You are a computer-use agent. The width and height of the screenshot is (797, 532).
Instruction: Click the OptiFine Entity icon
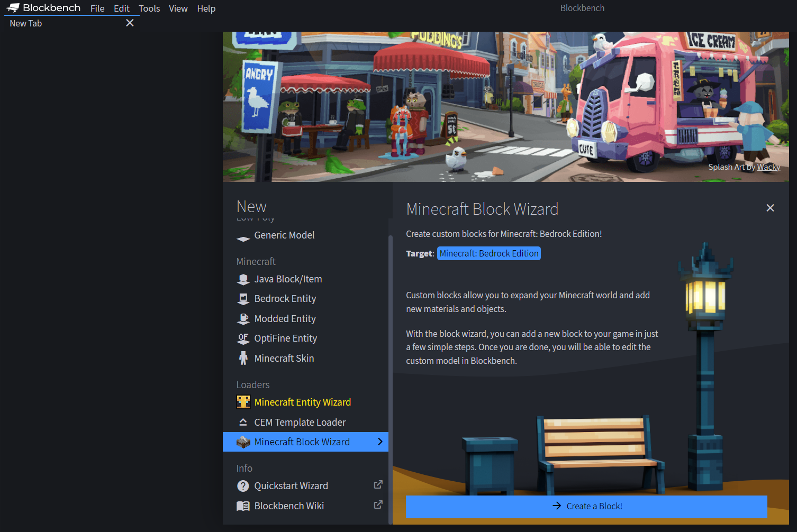(x=243, y=338)
